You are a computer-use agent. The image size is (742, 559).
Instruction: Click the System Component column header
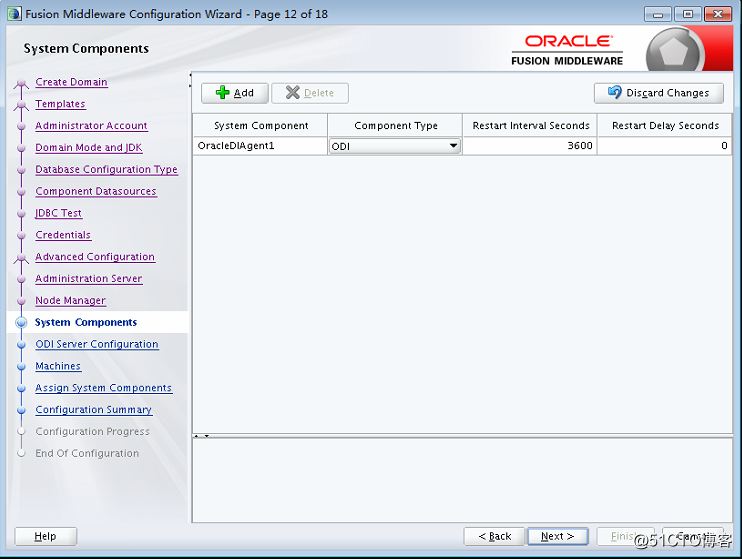coord(260,125)
